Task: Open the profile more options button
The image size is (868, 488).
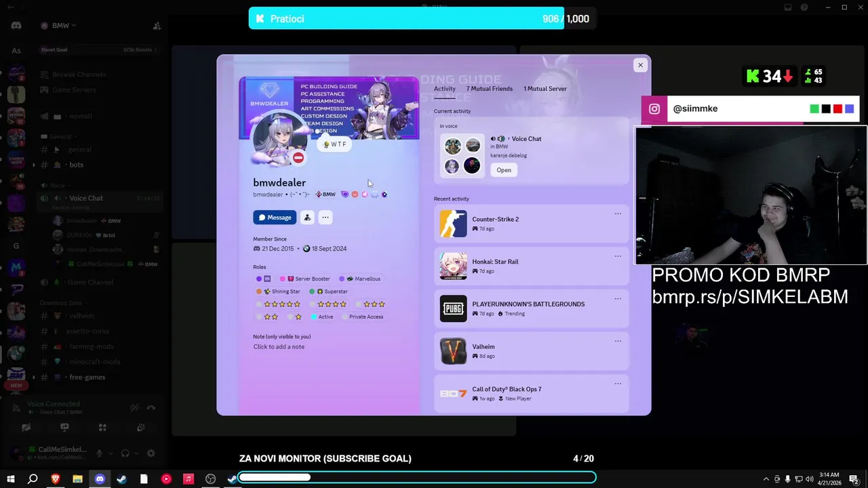Action: [325, 218]
